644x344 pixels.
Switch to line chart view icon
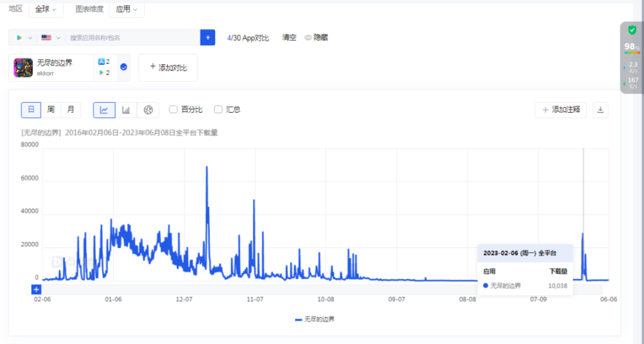click(105, 110)
